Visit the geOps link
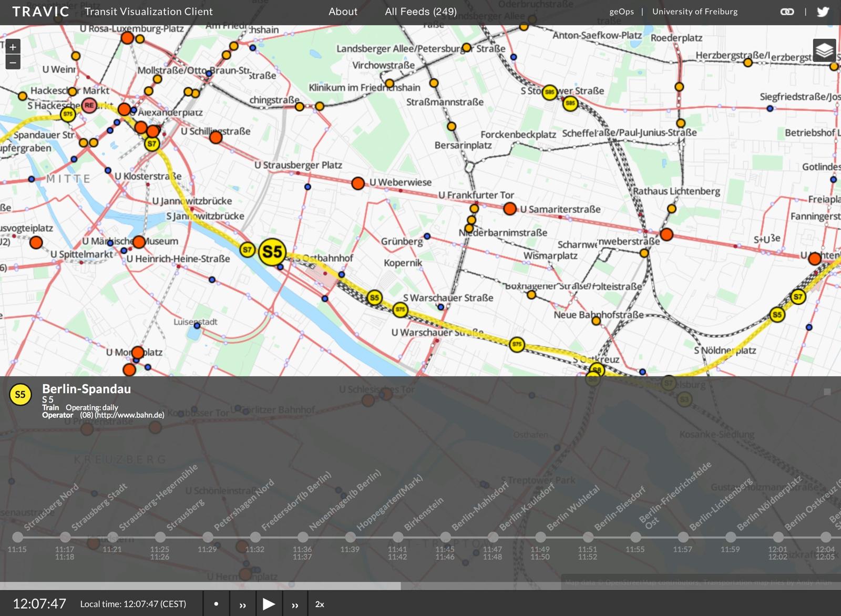 click(x=621, y=12)
